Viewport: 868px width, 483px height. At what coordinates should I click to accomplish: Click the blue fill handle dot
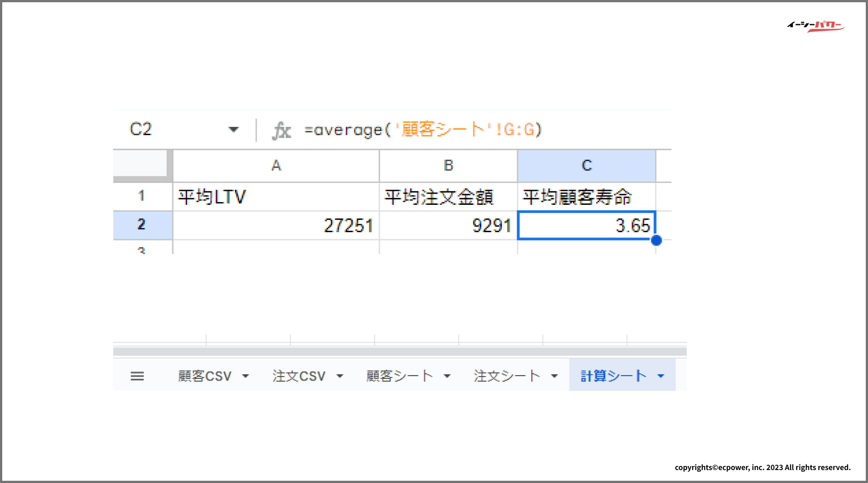[656, 241]
